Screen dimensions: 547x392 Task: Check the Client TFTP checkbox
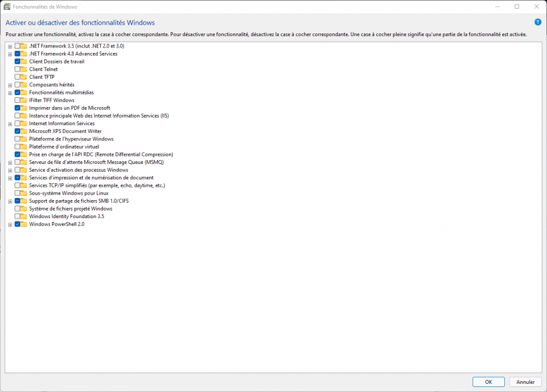pos(18,77)
